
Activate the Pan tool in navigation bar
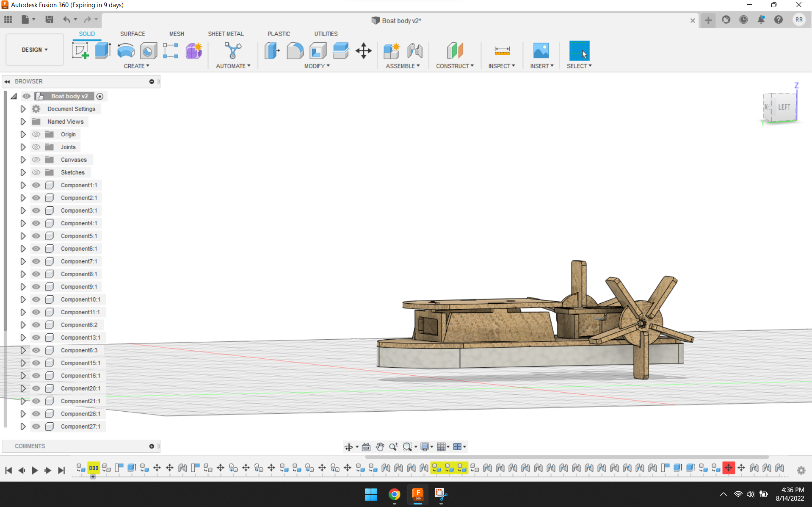[x=380, y=446]
